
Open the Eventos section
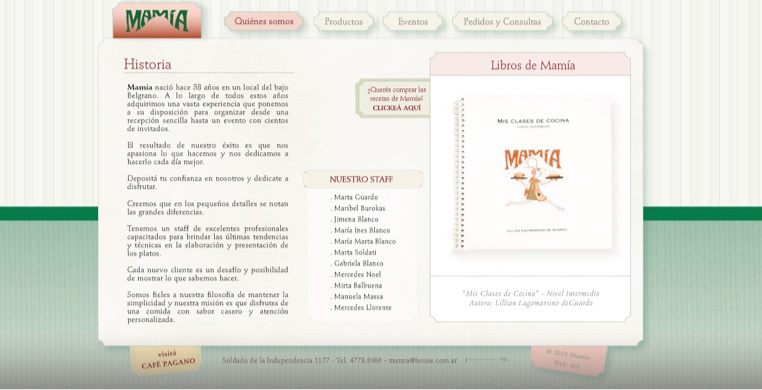pyautogui.click(x=413, y=22)
